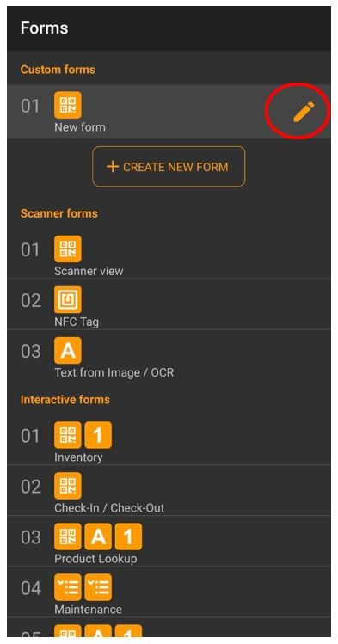Tap the OCR letter A icon
The height and width of the screenshot is (644, 338).
(68, 350)
